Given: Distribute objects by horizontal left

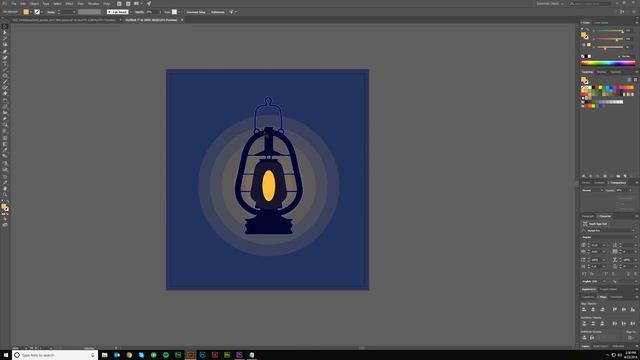Looking at the screenshot, I should [x=615, y=324].
